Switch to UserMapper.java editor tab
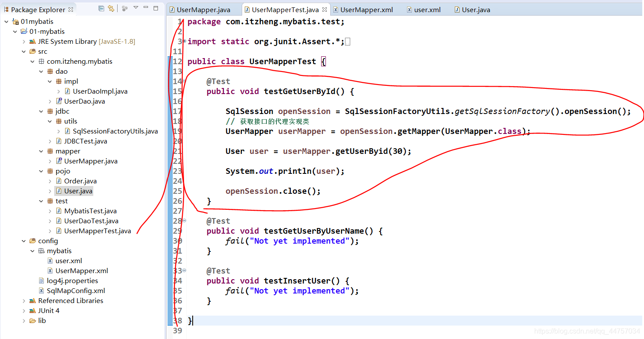 coord(203,10)
